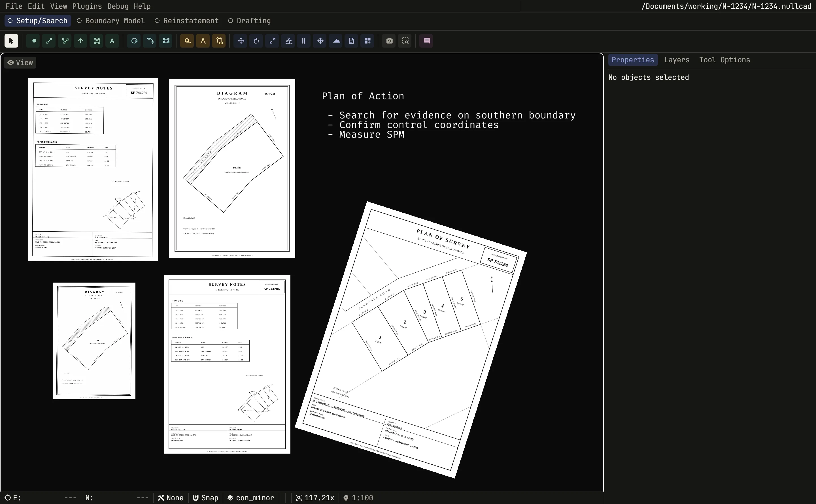Activate the compass divider tool
The height and width of the screenshot is (504, 816).
tap(203, 41)
